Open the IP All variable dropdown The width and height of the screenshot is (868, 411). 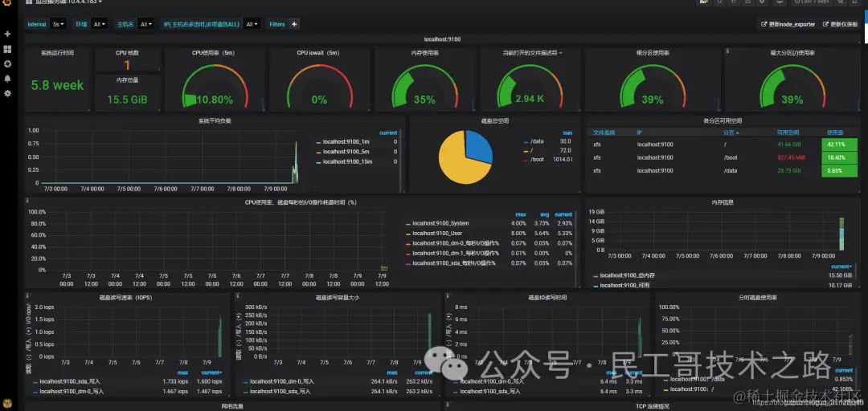(252, 24)
